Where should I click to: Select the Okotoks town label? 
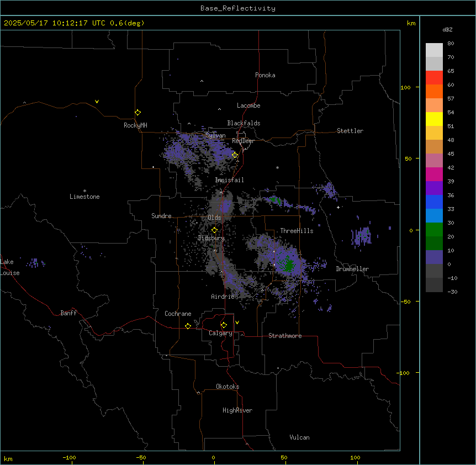pos(228,387)
